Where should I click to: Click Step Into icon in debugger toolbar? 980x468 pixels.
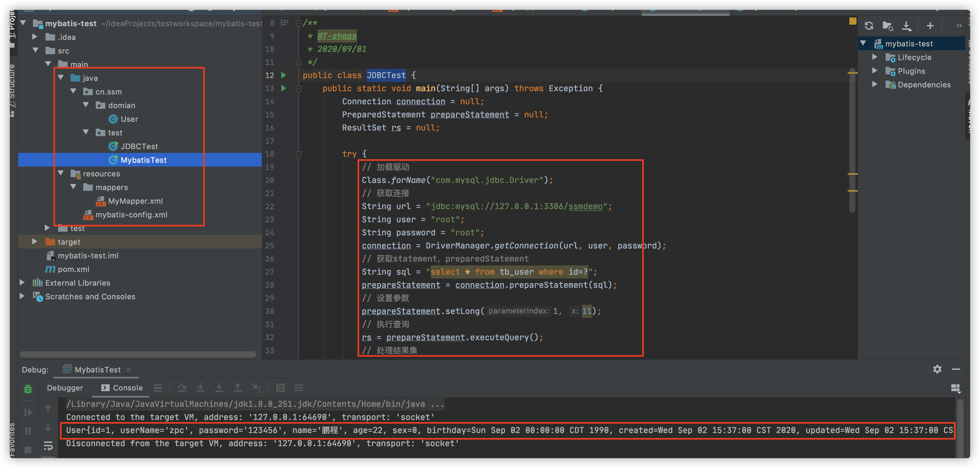tap(201, 388)
